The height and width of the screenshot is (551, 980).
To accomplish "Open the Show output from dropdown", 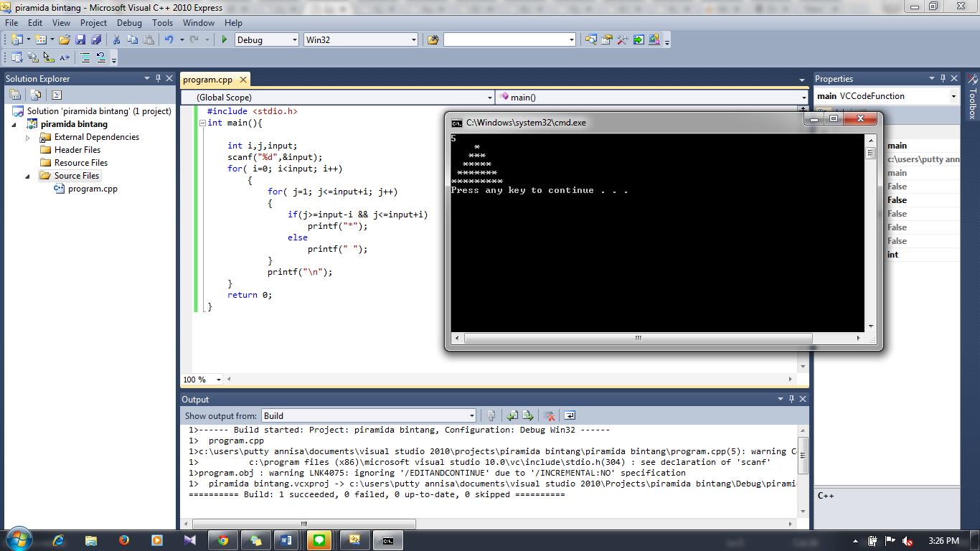I will (369, 415).
